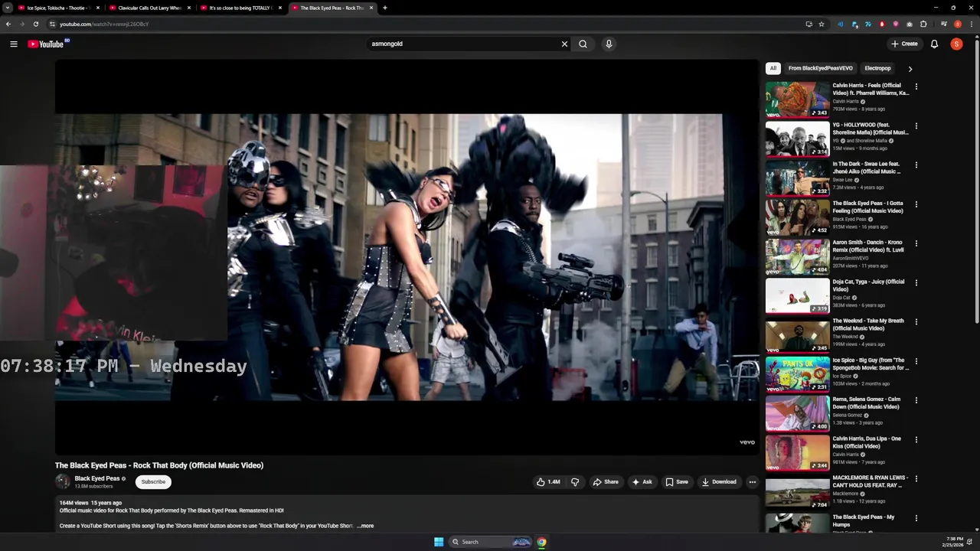Open the Black Eyed Peas channel name link

[x=97, y=478]
